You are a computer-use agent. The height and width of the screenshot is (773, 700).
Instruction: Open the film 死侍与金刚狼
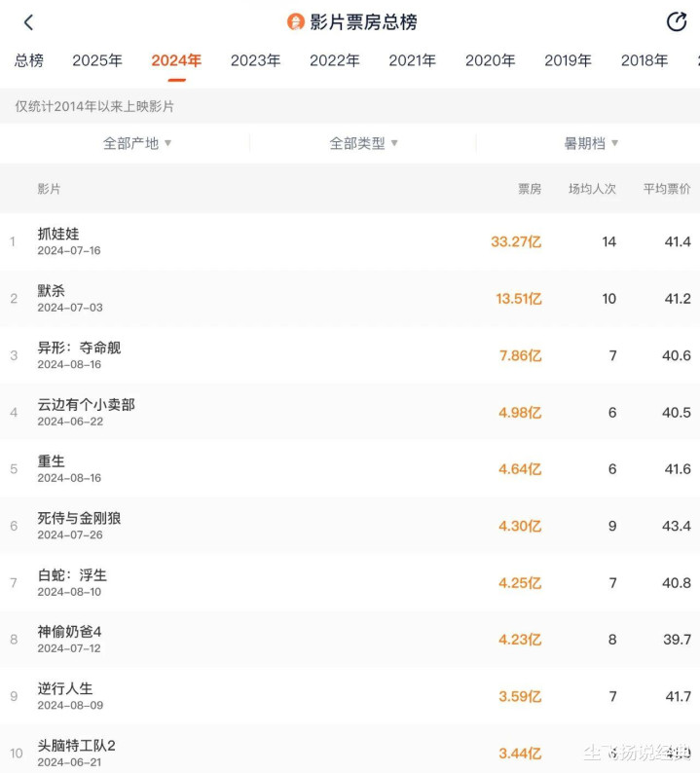point(79,518)
